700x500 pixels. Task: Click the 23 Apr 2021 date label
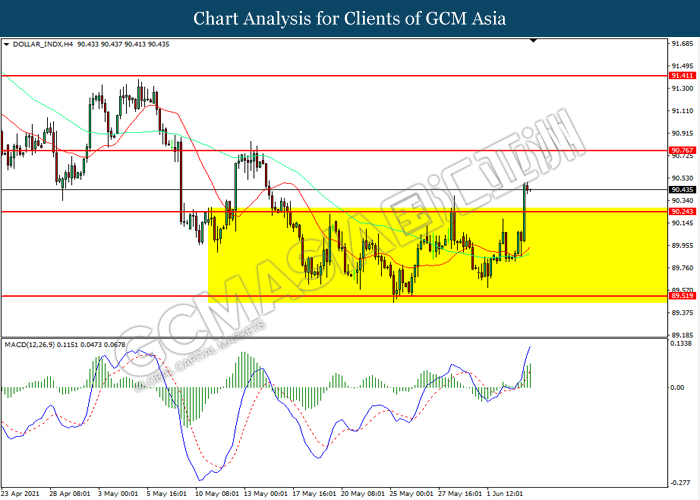tap(20, 493)
